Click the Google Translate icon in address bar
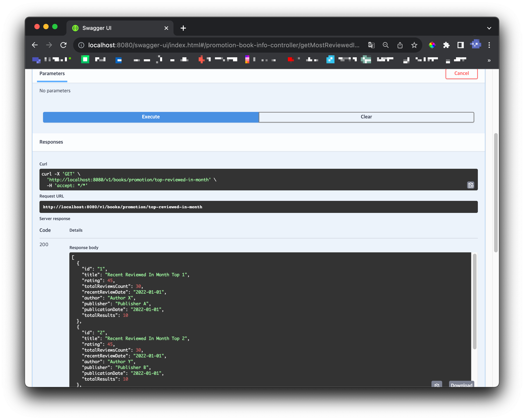Image resolution: width=524 pixels, height=420 pixels. point(371,45)
